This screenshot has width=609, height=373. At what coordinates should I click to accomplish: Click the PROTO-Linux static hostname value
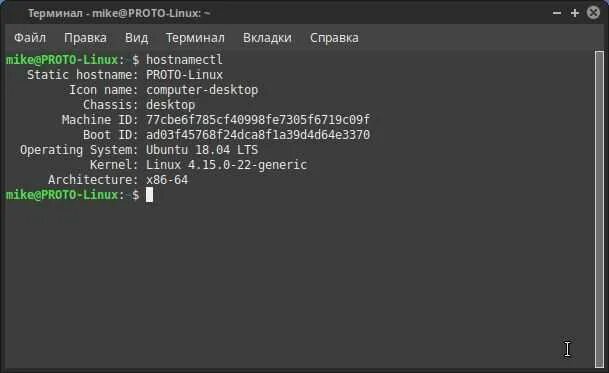[x=184, y=75]
